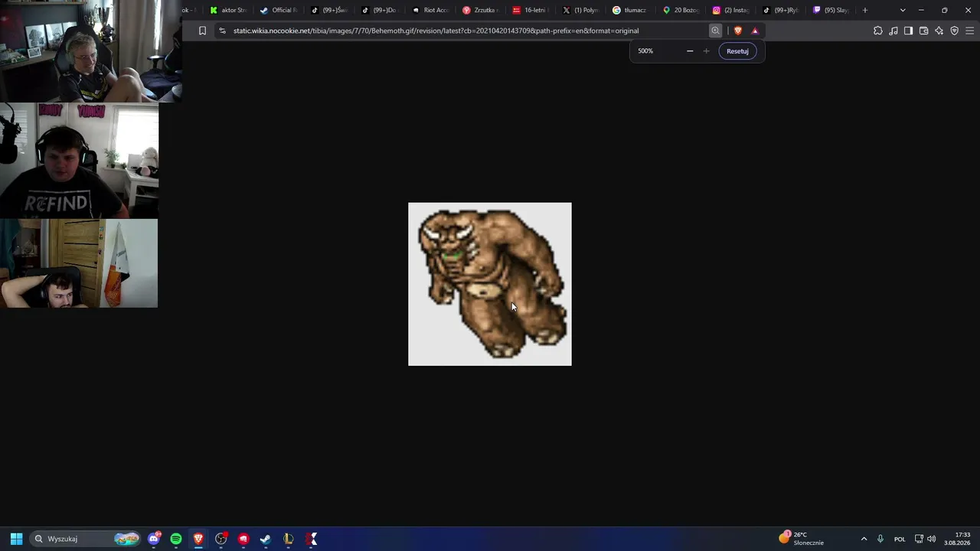Open Brave Shields lion icon
The image size is (980, 551).
(x=738, y=31)
